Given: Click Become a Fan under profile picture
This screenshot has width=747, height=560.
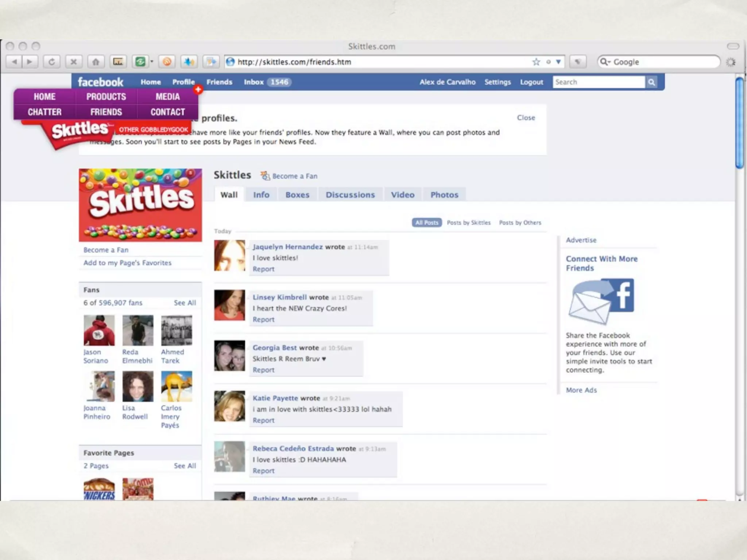Looking at the screenshot, I should coord(106,250).
